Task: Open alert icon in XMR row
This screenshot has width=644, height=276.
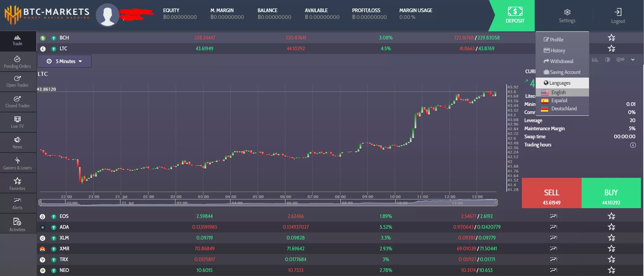Action: point(553,248)
